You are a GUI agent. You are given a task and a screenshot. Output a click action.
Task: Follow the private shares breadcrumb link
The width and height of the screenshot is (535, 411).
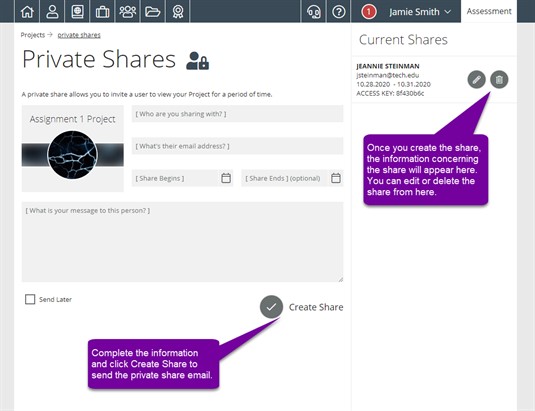[79, 35]
